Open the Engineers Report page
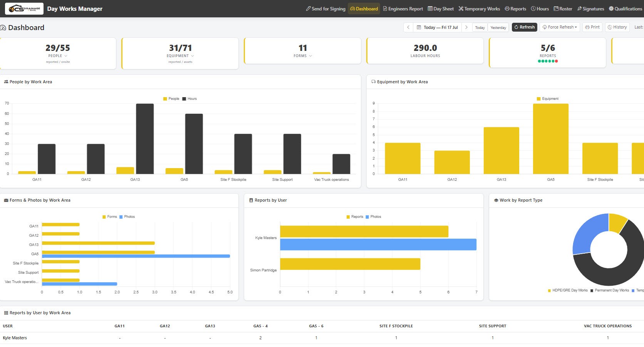Image resolution: width=644 pixels, height=347 pixels. [403, 8]
